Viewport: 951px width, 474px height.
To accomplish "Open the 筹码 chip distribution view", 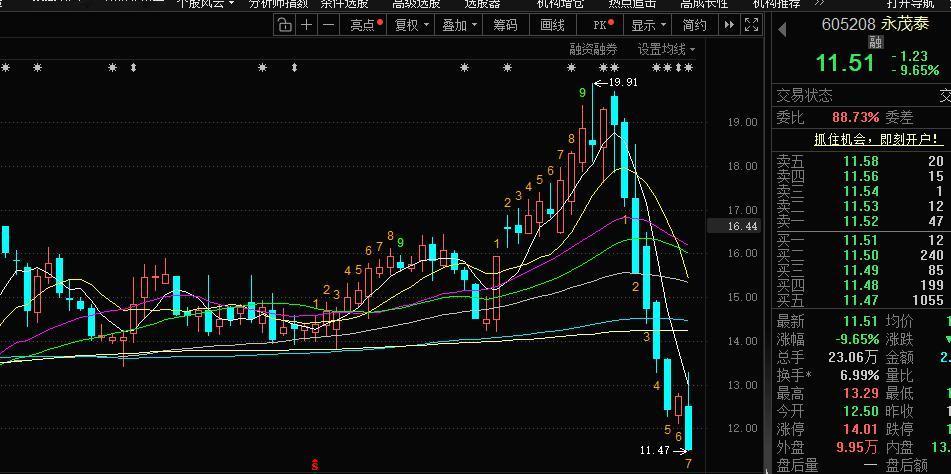I will [x=505, y=25].
